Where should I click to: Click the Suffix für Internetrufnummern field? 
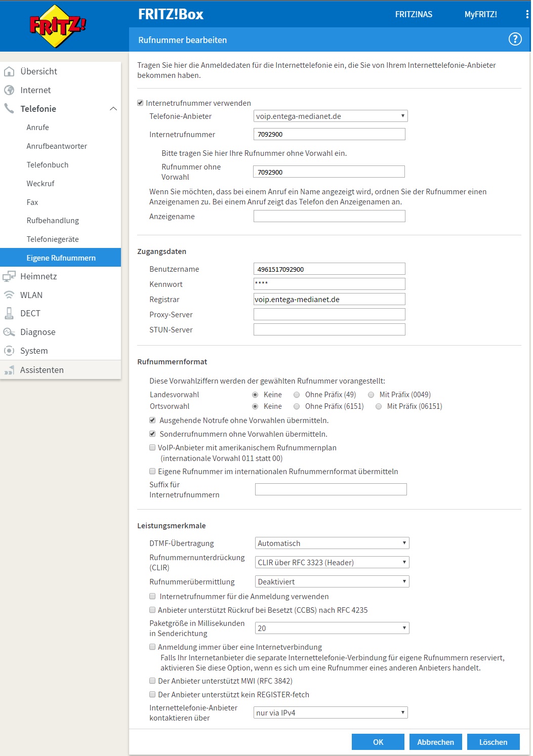[331, 489]
